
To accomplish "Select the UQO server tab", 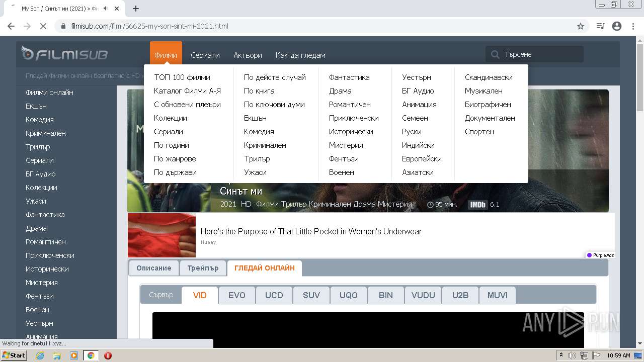I will [x=349, y=295].
